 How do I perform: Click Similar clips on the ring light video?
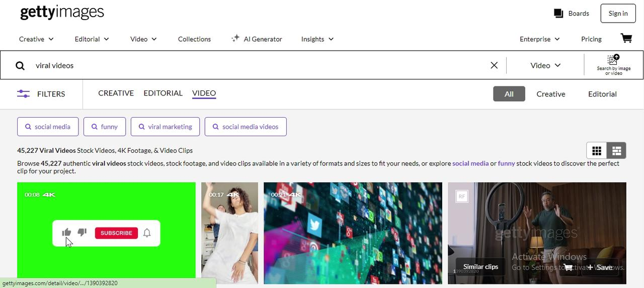[x=480, y=267]
